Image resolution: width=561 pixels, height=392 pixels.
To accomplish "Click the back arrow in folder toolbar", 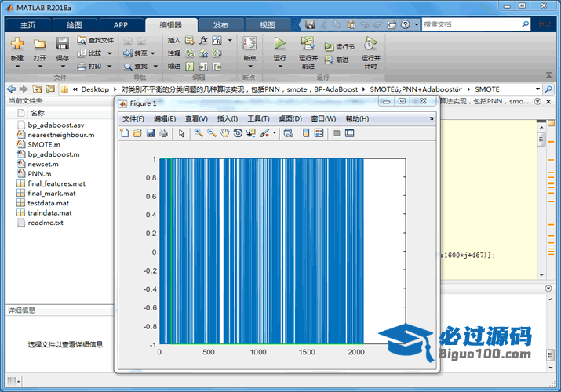I will (x=11, y=89).
